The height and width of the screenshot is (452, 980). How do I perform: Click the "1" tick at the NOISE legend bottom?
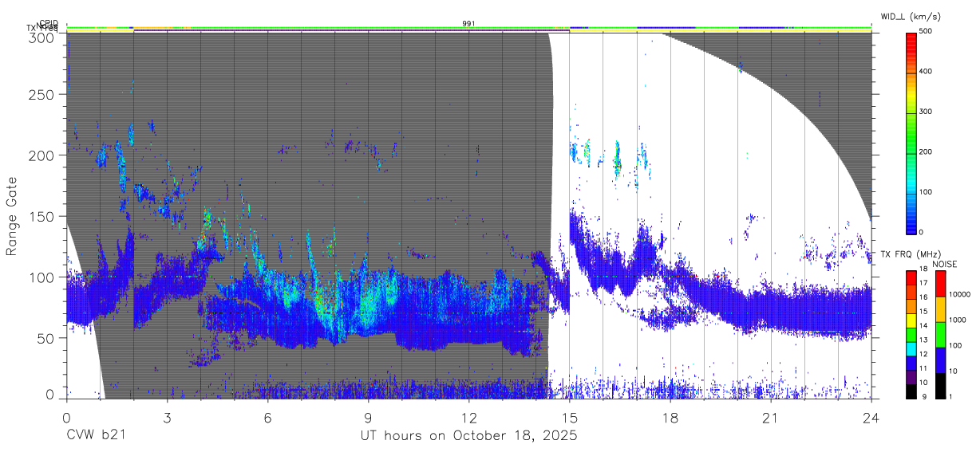pyautogui.click(x=951, y=397)
